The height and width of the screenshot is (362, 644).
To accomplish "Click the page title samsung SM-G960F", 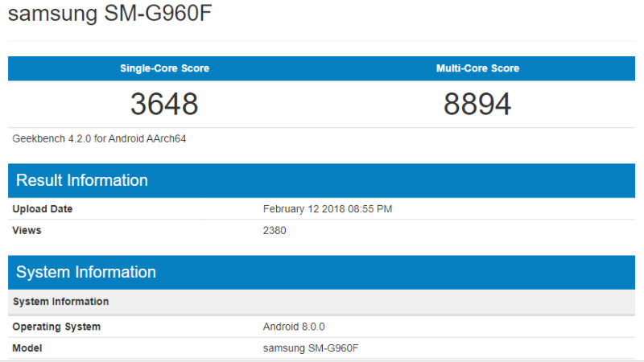I will coord(109,13).
